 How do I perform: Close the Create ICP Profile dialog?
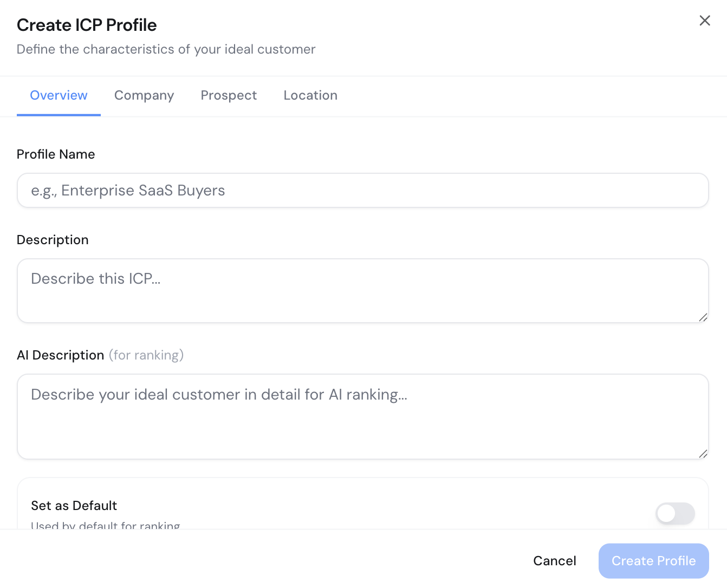pyautogui.click(x=704, y=21)
